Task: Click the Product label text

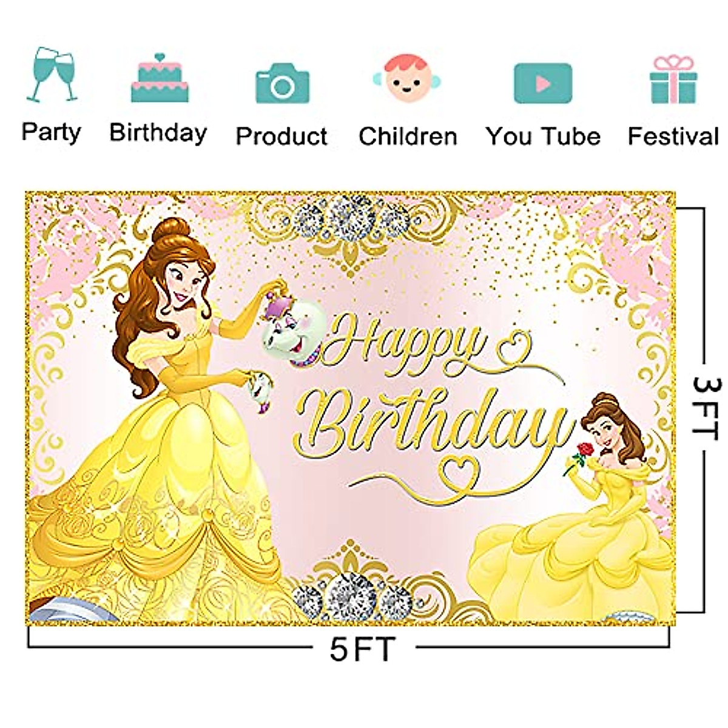Action: coord(281,136)
